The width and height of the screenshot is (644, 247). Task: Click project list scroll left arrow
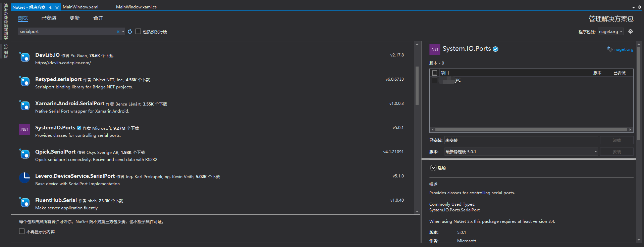pyautogui.click(x=432, y=129)
